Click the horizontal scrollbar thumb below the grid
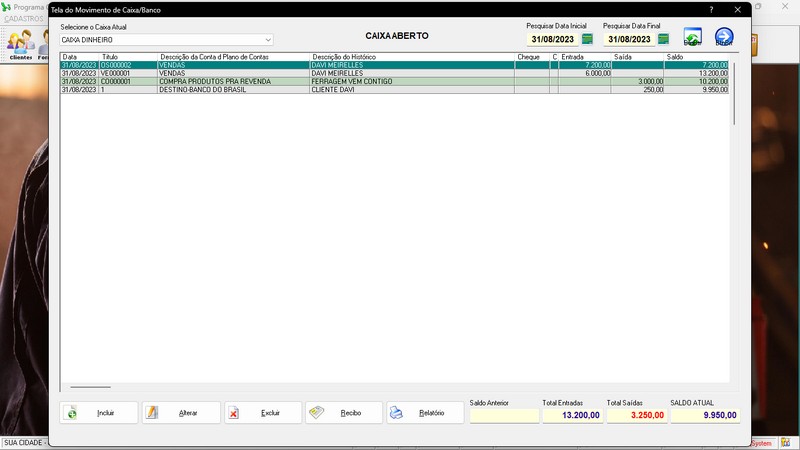 tap(90, 387)
